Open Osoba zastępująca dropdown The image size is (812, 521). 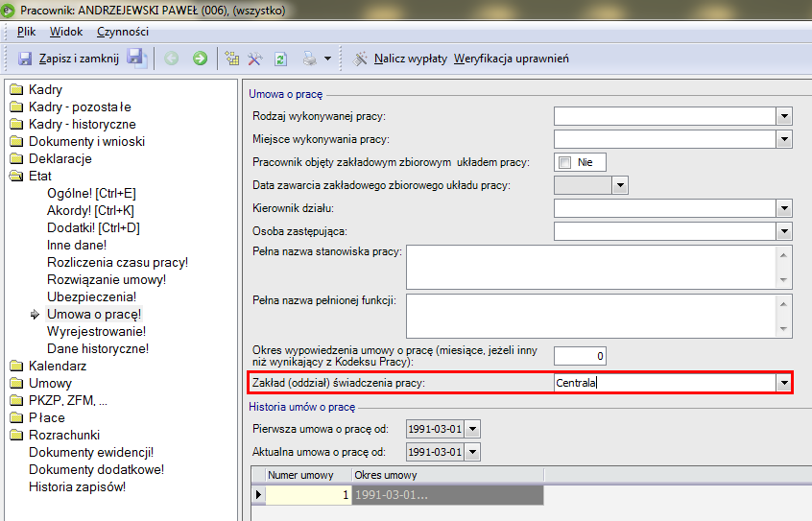tap(784, 231)
